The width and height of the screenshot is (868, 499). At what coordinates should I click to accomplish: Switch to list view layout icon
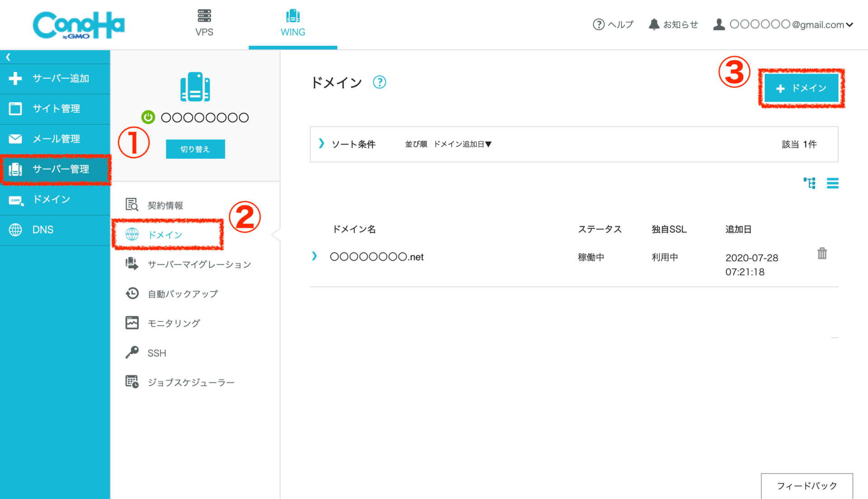click(x=832, y=183)
